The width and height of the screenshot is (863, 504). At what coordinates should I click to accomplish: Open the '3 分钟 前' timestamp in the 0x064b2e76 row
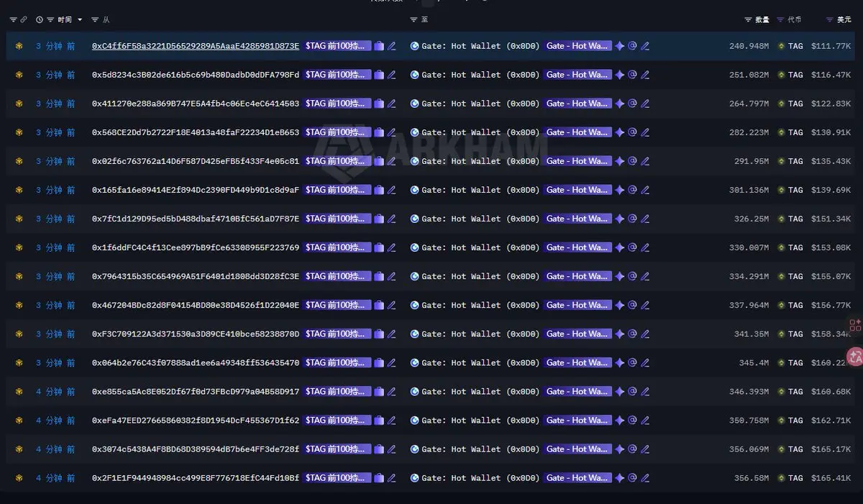pos(55,362)
